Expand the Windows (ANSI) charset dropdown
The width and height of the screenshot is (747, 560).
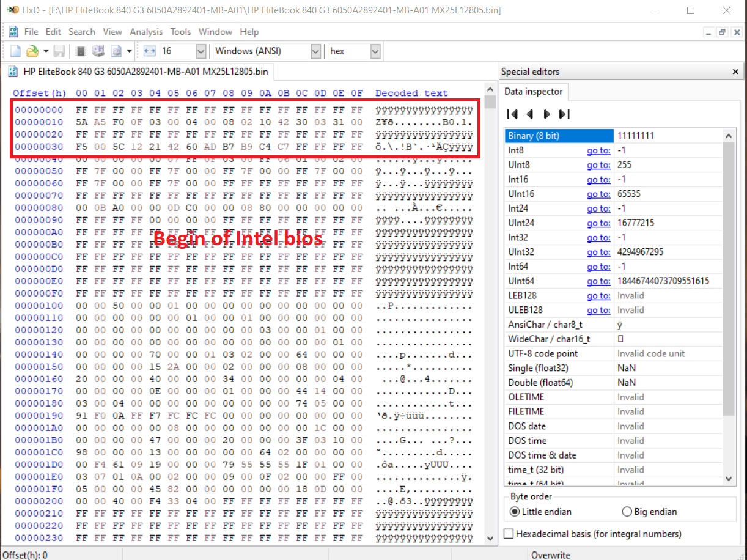coord(315,51)
